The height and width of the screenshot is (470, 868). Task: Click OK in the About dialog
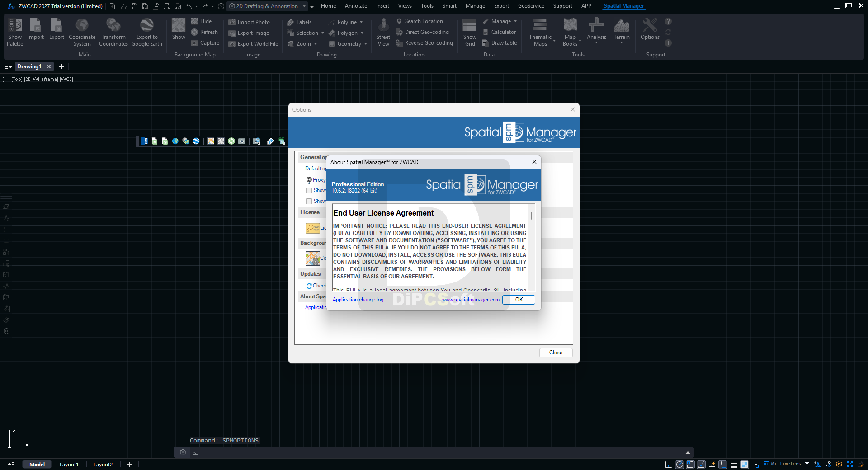[x=519, y=300]
